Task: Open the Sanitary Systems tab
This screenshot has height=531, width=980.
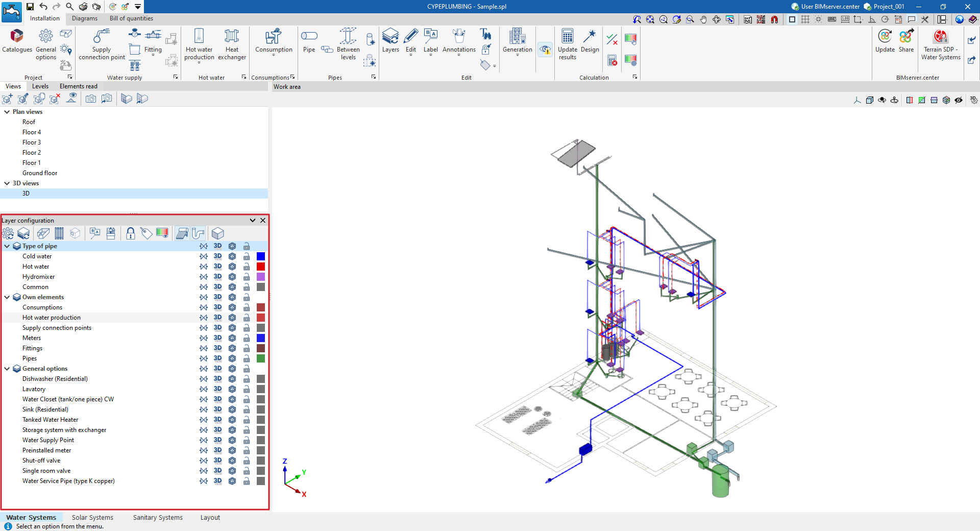Action: click(158, 517)
